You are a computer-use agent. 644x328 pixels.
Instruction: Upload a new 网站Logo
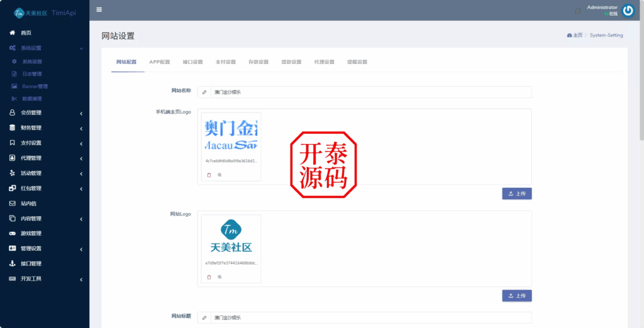click(x=517, y=295)
